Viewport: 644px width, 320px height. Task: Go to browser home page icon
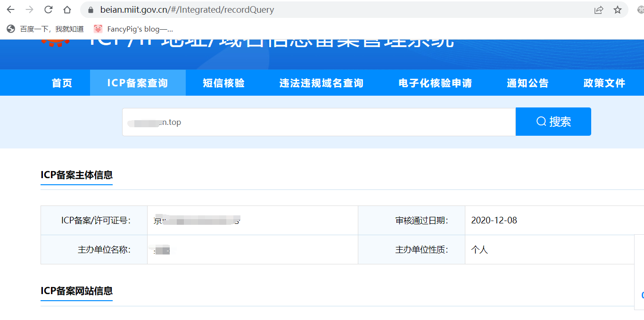pyautogui.click(x=67, y=10)
